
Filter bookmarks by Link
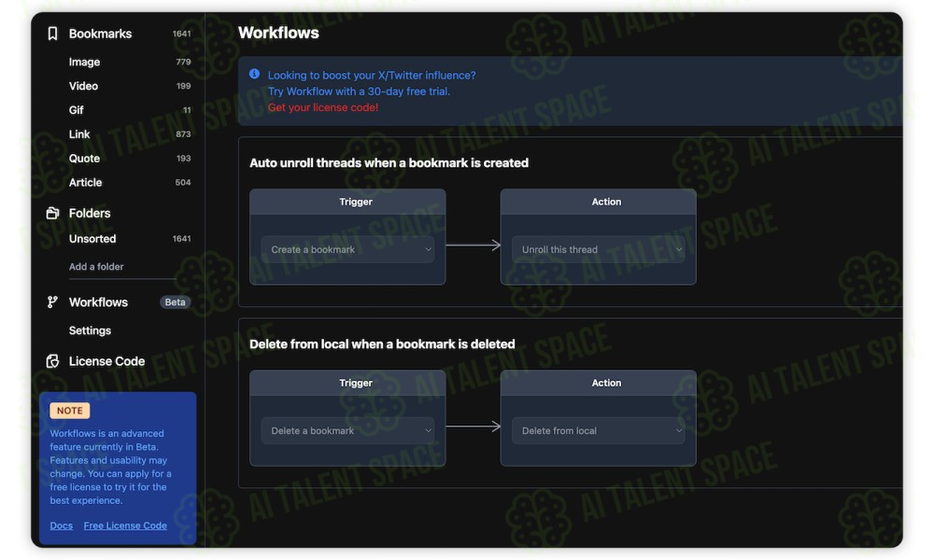pos(79,134)
